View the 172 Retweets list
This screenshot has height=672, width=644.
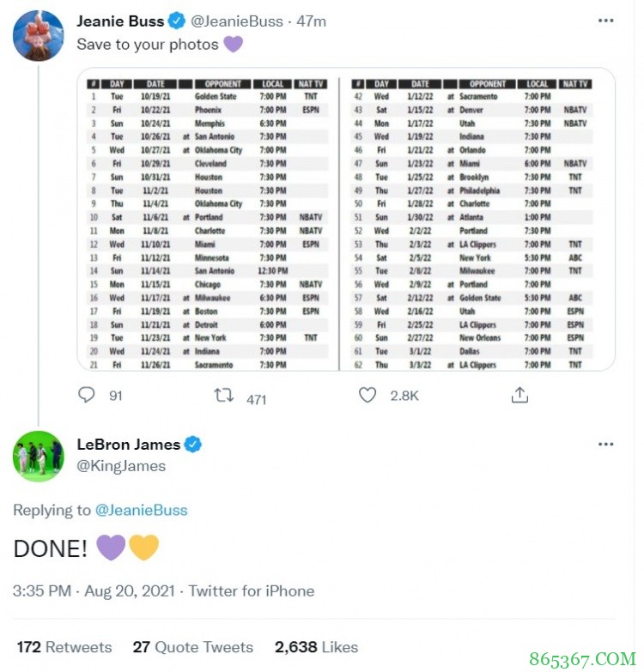point(64,647)
